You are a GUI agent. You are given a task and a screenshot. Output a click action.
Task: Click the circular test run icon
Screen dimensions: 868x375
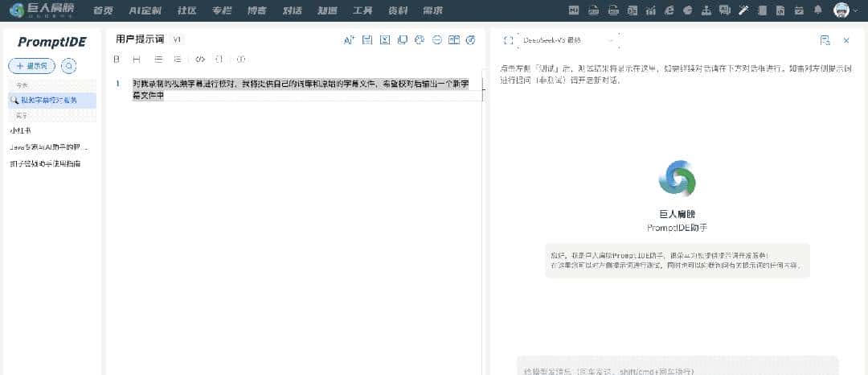471,40
